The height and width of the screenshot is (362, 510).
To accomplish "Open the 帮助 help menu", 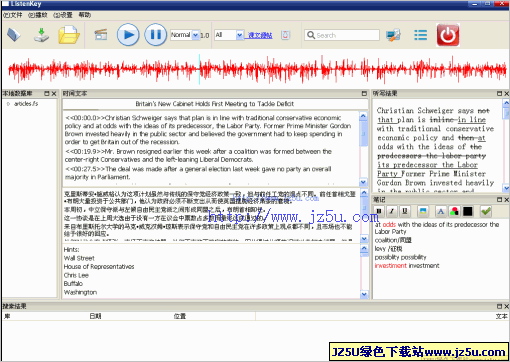I will click(x=85, y=15).
